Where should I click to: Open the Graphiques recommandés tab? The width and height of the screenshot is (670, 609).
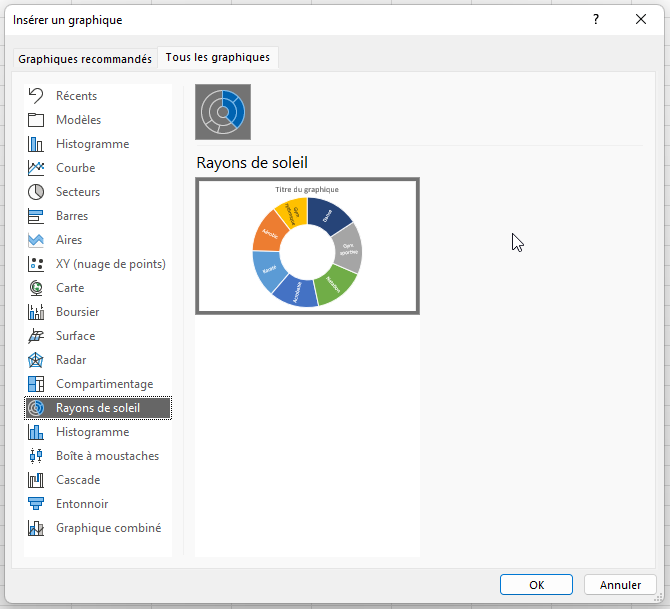[85, 59]
